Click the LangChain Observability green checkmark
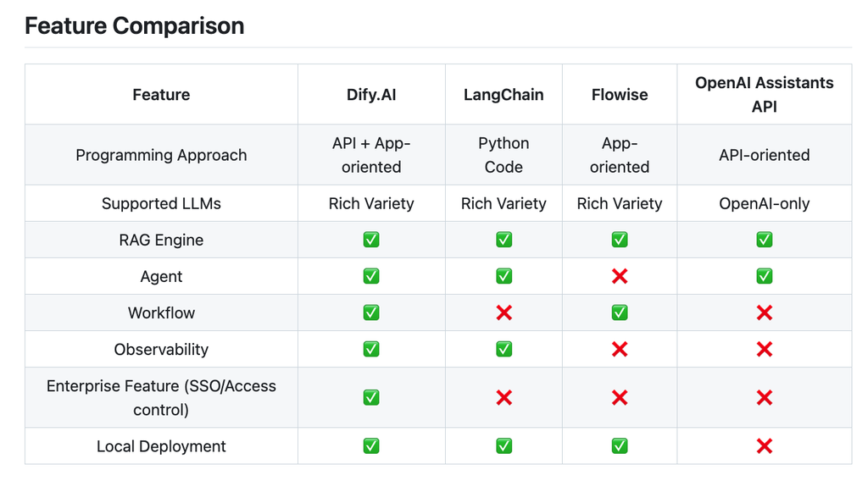Image resolution: width=868 pixels, height=481 pixels. (504, 349)
